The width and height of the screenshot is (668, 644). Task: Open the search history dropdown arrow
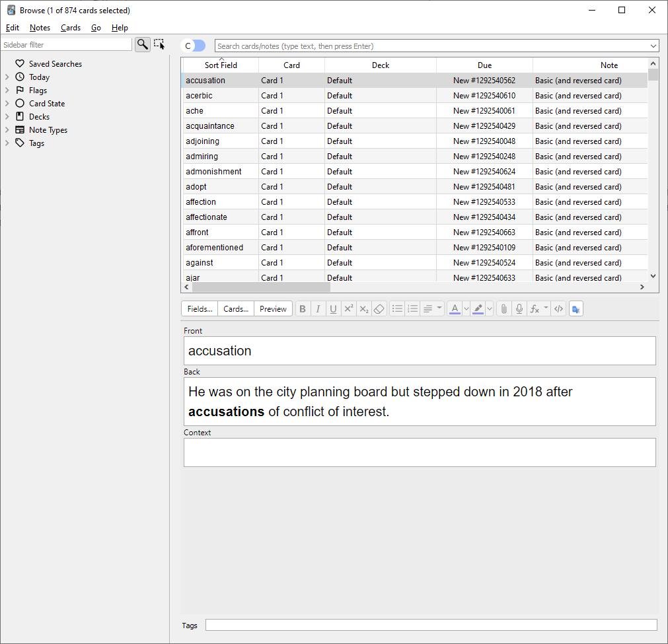pos(653,46)
